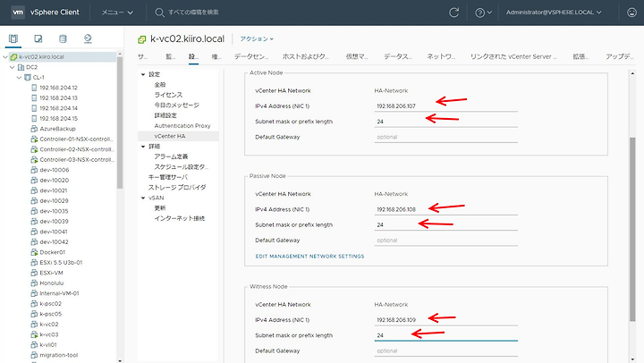Switch to the ネットワーク tab
644x363 pixels.
pos(441,56)
